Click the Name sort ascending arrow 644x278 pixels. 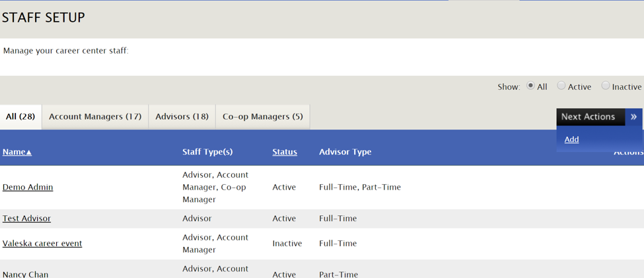click(x=29, y=153)
